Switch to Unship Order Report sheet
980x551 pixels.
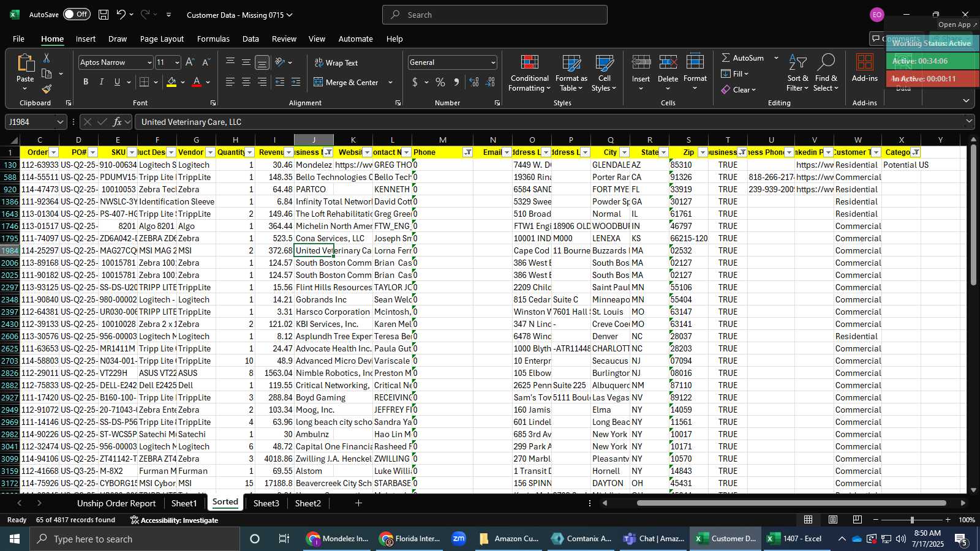coord(116,503)
